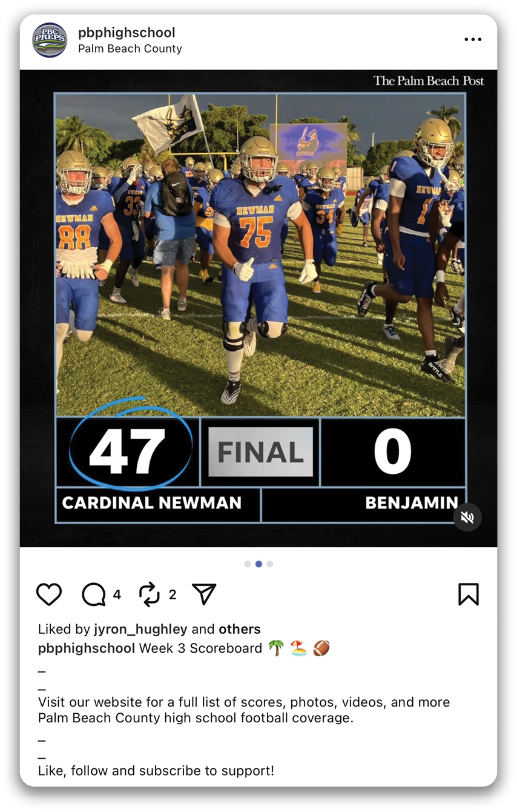Open the three-dot more options menu

pyautogui.click(x=473, y=39)
